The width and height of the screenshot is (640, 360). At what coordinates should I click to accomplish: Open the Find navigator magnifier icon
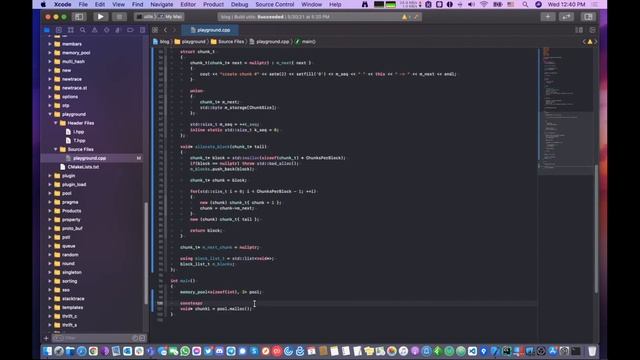[x=83, y=30]
